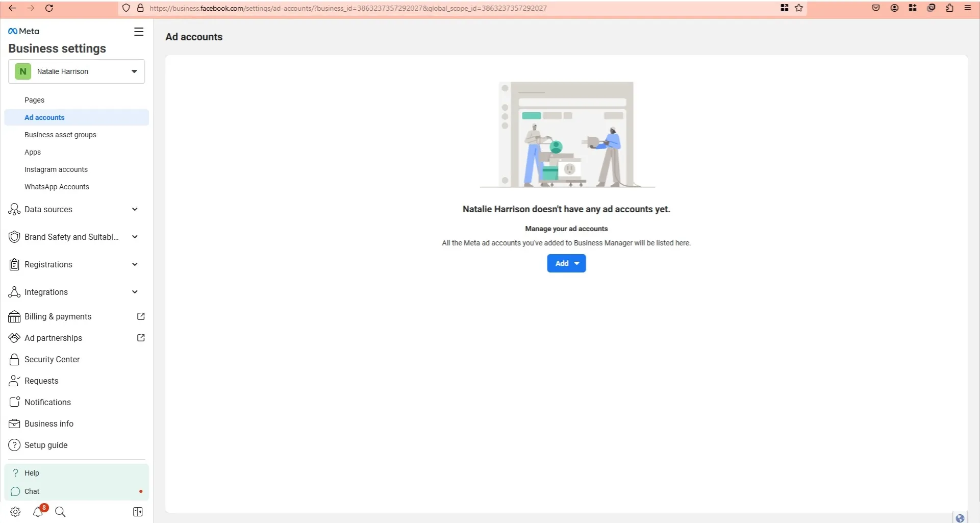Reload the page
This screenshot has width=980, height=523.
pyautogui.click(x=49, y=8)
